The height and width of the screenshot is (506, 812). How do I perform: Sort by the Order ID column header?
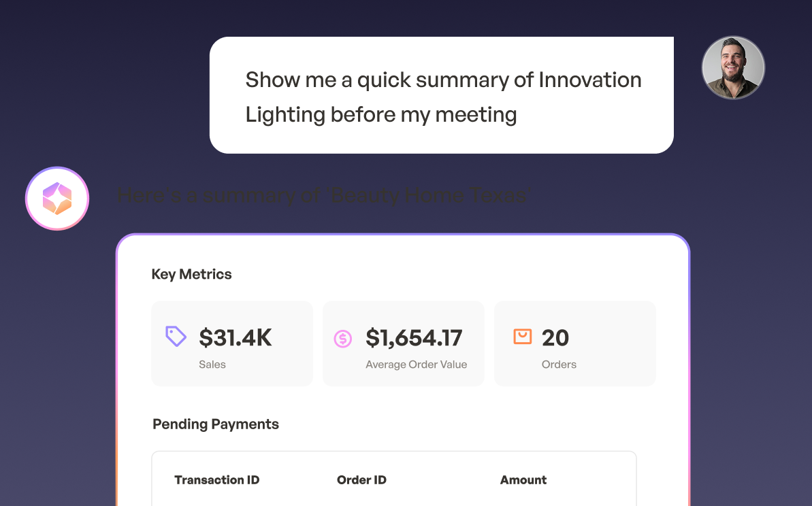[361, 479]
